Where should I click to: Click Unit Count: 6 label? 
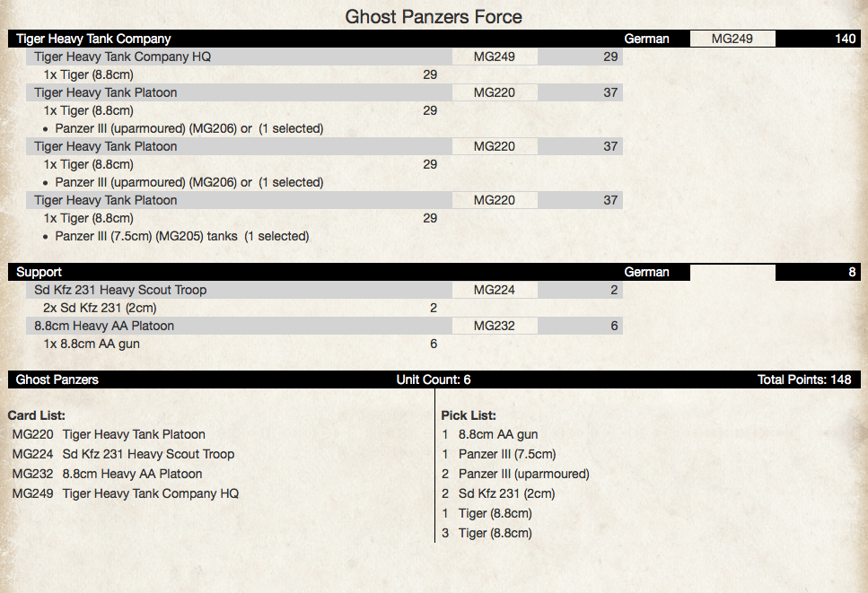coord(434,379)
